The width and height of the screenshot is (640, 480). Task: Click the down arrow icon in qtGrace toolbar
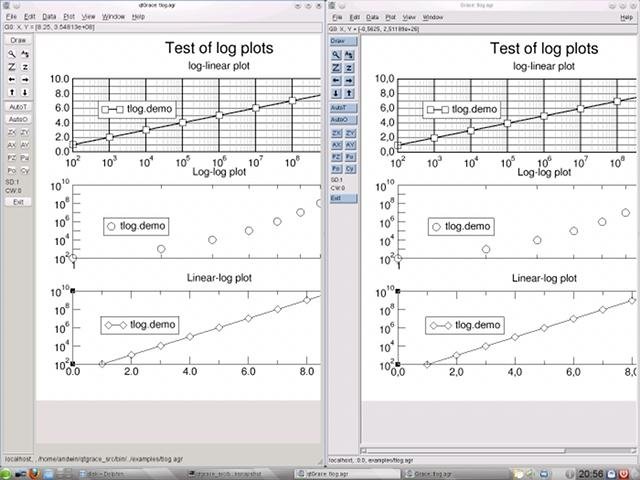click(25, 92)
